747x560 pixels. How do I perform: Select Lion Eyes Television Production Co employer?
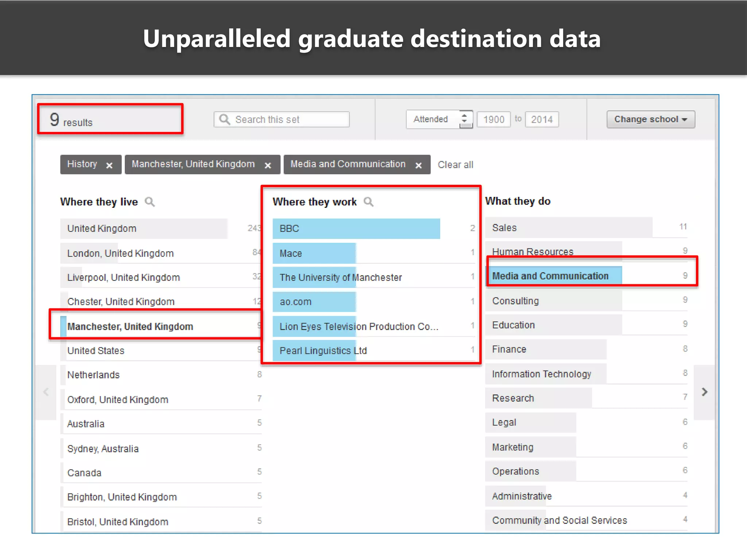pos(374,326)
